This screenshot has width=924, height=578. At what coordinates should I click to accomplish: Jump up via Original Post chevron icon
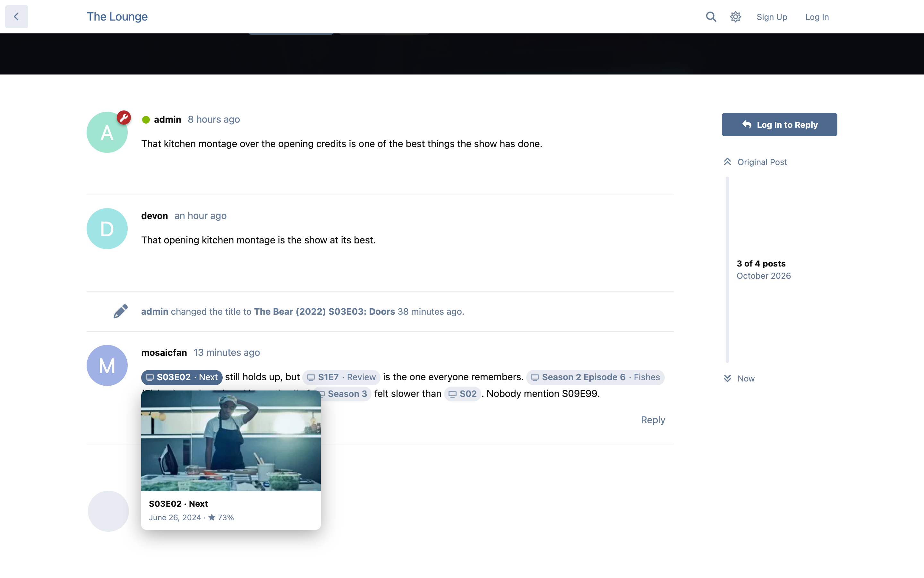[x=727, y=162]
